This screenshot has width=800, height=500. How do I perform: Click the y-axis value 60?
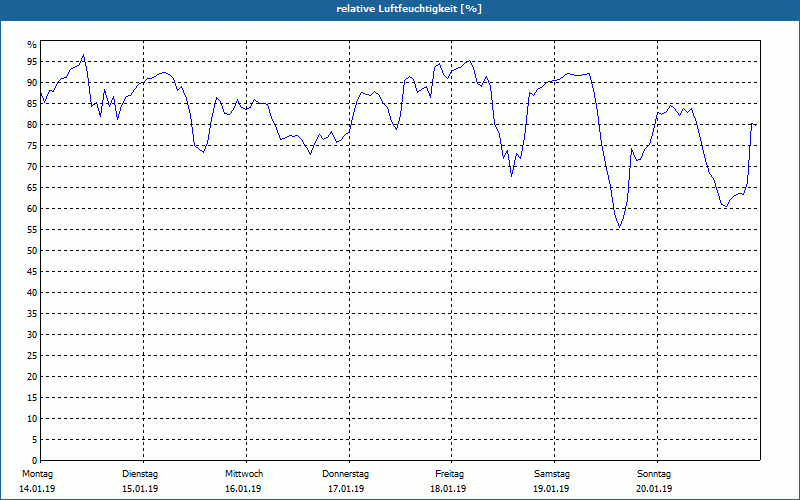pyautogui.click(x=32, y=209)
